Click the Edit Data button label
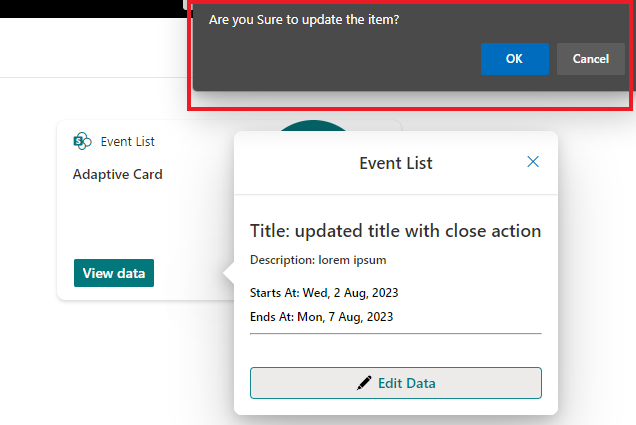Screen dimensions: 636x425 coord(406,383)
